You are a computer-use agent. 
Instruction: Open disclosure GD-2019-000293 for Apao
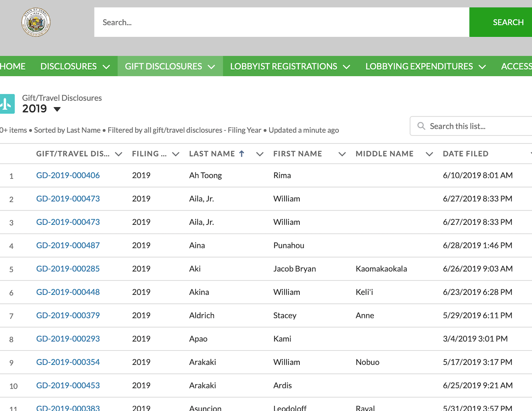(68, 339)
